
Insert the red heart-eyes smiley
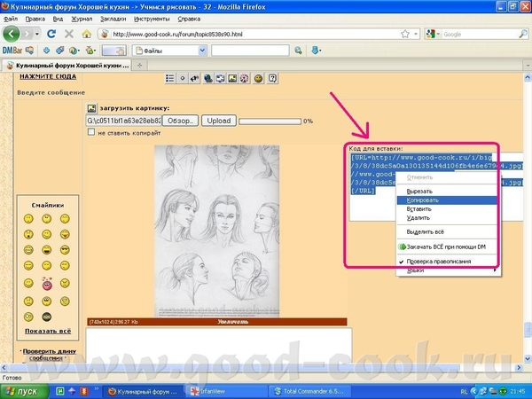click(x=47, y=284)
